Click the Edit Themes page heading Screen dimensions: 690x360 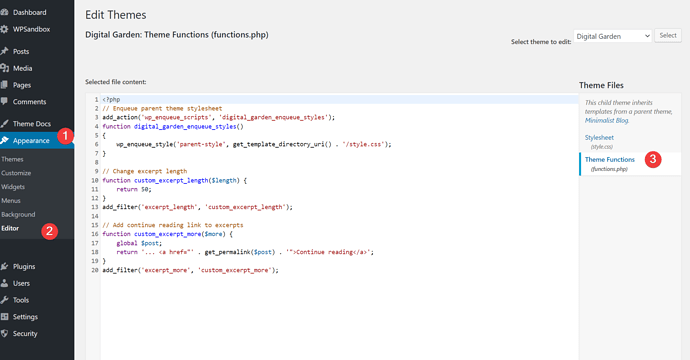click(116, 15)
